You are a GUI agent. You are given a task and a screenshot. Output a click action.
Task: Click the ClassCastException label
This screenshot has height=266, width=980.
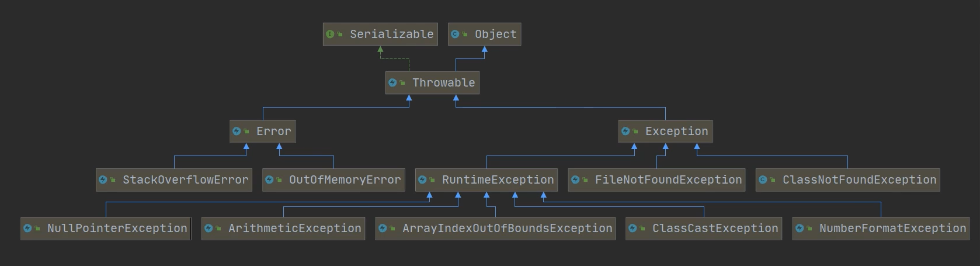point(715,228)
